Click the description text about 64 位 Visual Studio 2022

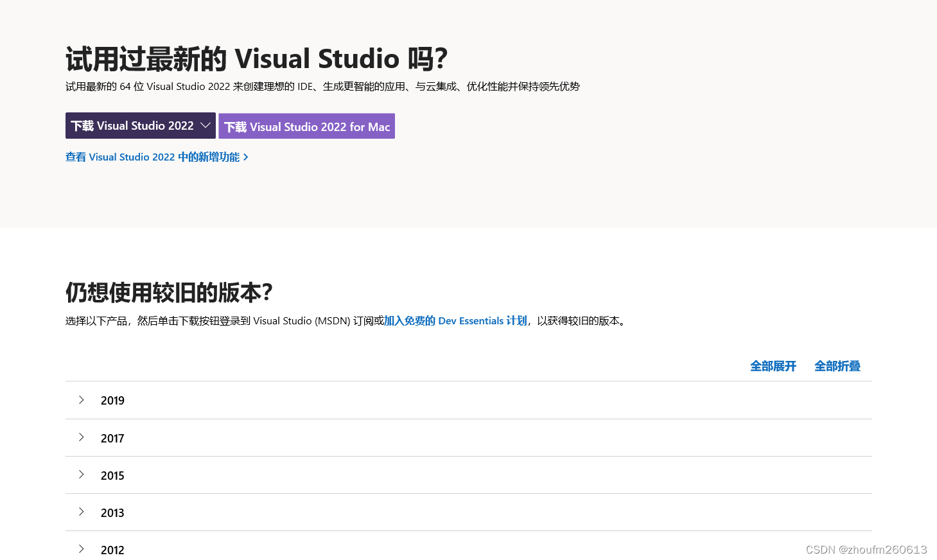tap(322, 87)
